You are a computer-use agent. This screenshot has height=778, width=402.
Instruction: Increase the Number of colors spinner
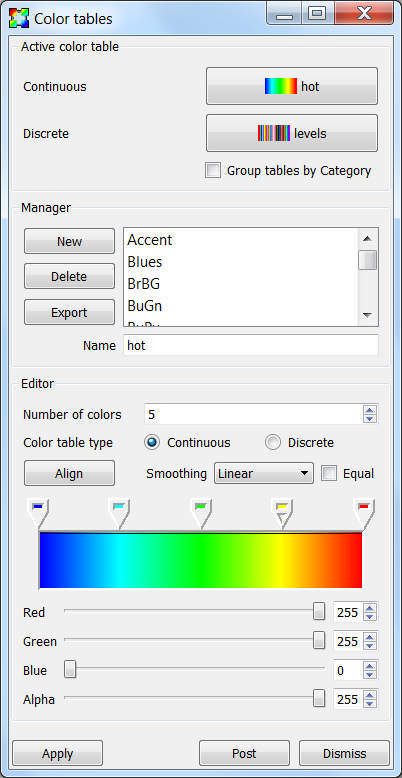370,409
